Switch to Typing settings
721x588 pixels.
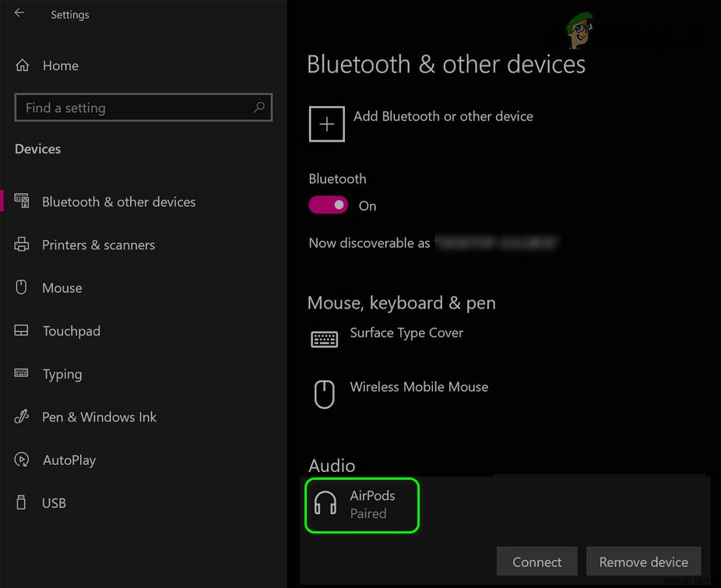click(x=62, y=374)
